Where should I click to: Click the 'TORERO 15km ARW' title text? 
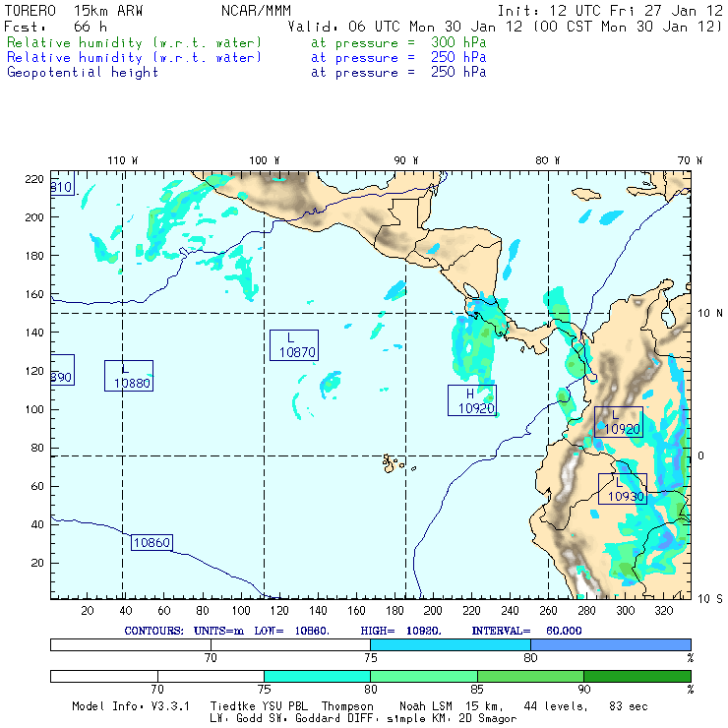pyautogui.click(x=74, y=10)
